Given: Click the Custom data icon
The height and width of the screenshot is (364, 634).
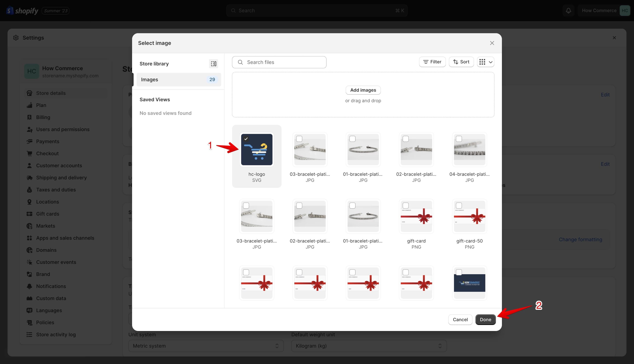Looking at the screenshot, I should (29, 298).
